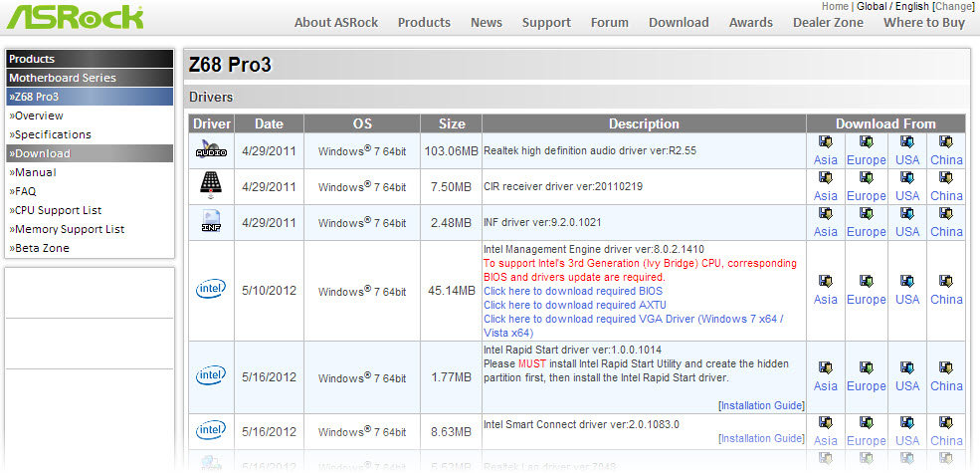Click USA link in Smart Connect row
The height and width of the screenshot is (473, 980).
pos(907,441)
